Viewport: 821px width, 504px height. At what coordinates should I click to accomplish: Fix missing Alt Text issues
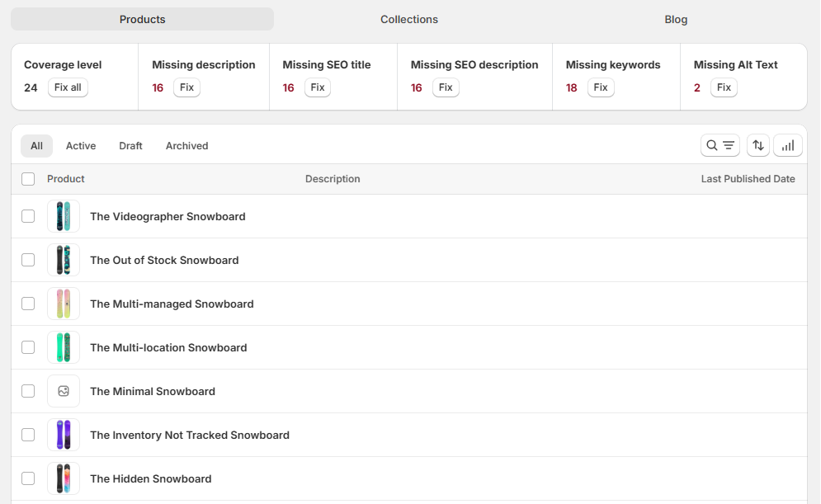(x=724, y=87)
